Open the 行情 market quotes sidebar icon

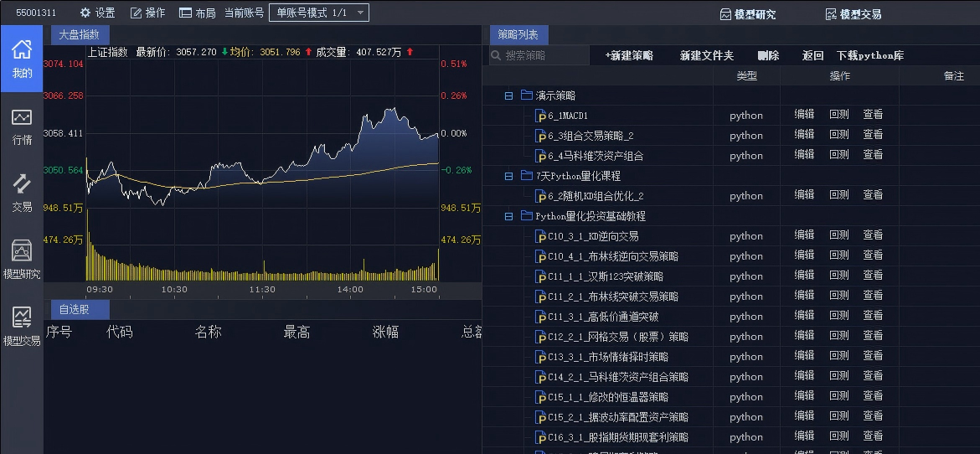(22, 126)
